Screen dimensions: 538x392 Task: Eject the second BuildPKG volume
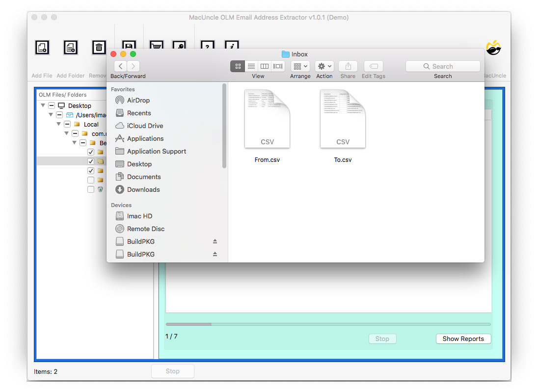pos(215,254)
